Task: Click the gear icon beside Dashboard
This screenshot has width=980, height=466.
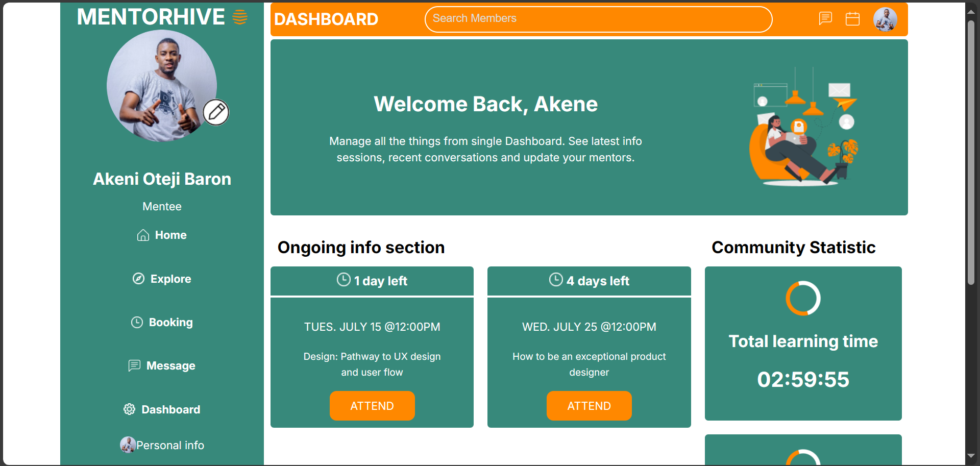Action: (x=129, y=409)
